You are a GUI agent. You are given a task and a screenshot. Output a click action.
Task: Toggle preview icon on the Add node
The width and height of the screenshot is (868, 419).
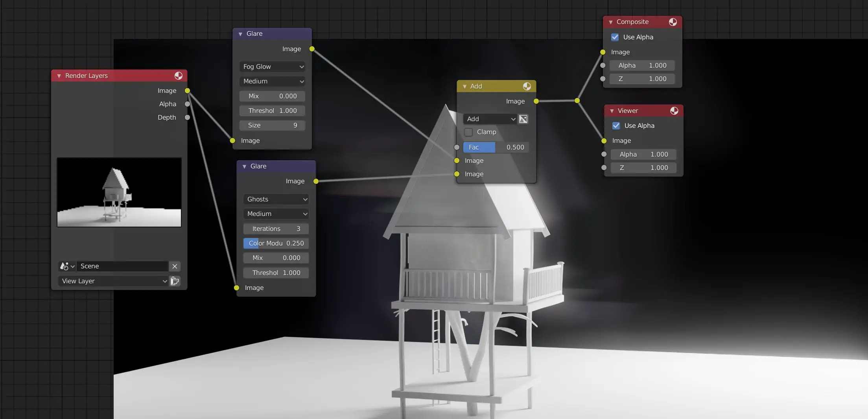click(527, 86)
